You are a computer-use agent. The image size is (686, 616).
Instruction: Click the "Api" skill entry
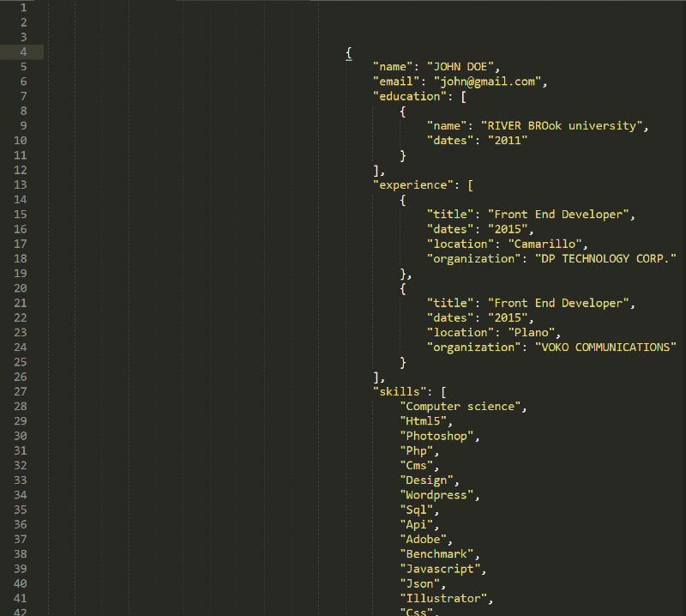[x=417, y=524]
